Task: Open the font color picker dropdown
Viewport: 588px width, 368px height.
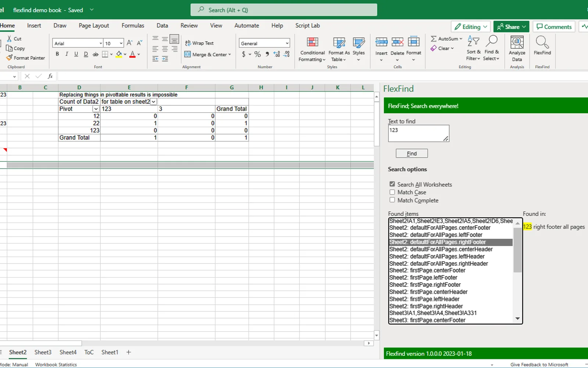Action: tap(139, 54)
